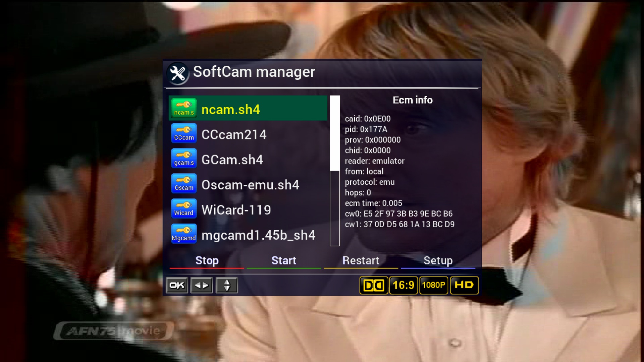Click the SoftCam manager wrench icon
The height and width of the screenshot is (362, 644).
(178, 73)
